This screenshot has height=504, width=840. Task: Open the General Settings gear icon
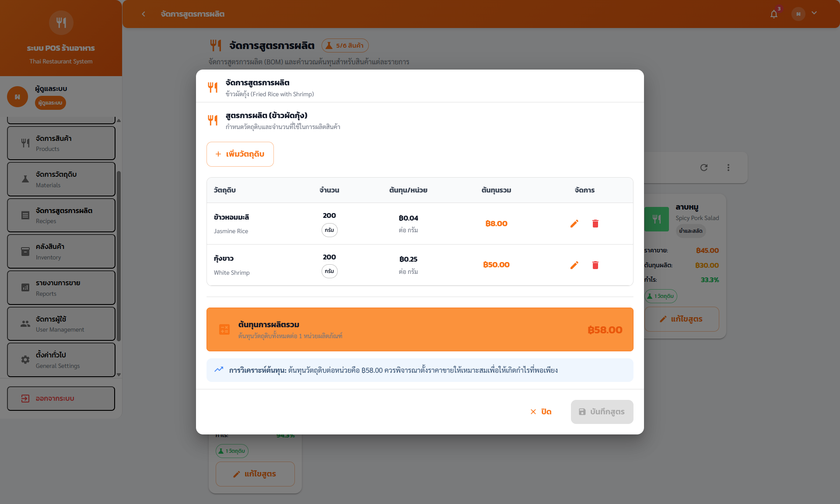coord(25,360)
